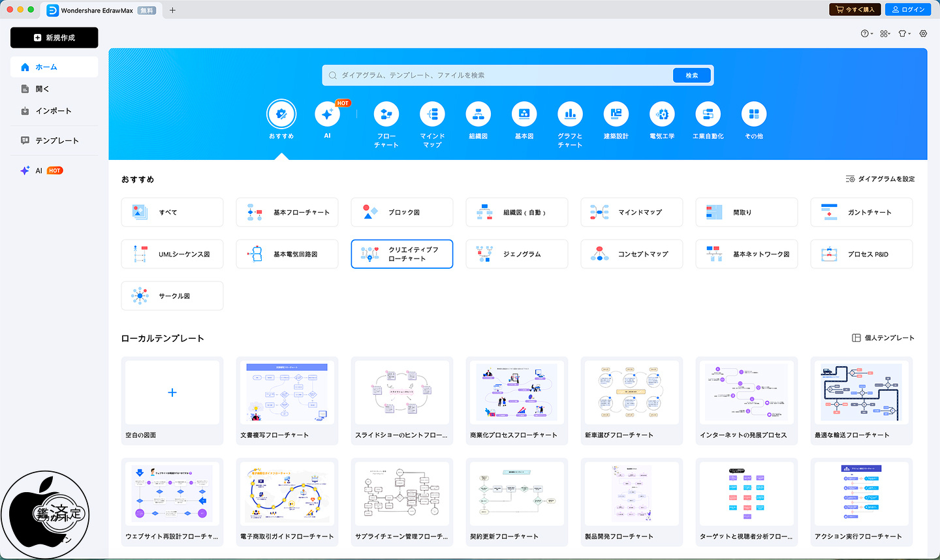
Task: Click the ログイン button
Action: click(907, 10)
